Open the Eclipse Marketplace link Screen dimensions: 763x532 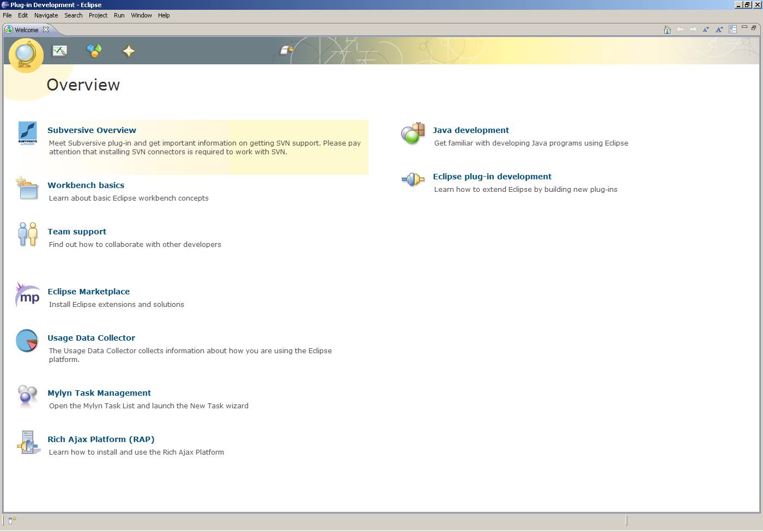[x=88, y=292]
